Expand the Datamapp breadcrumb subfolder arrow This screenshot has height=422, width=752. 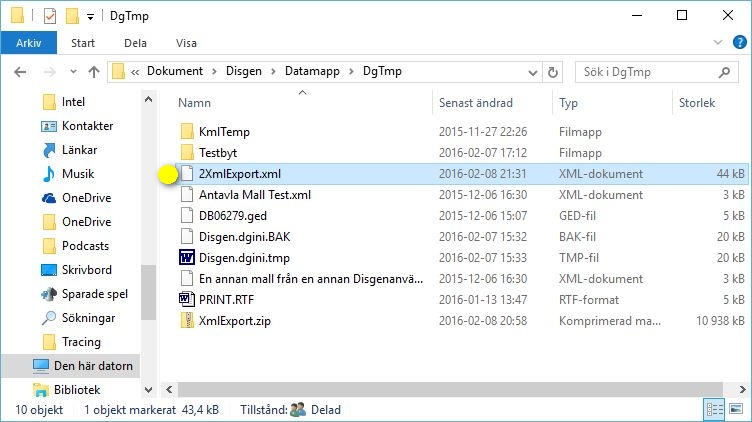click(x=351, y=72)
